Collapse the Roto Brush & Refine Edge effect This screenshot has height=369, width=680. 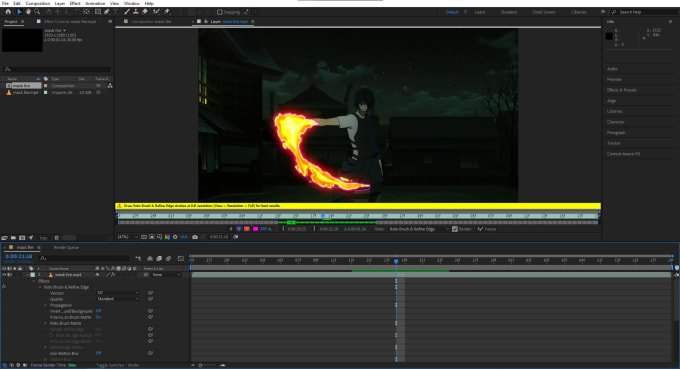point(40,287)
